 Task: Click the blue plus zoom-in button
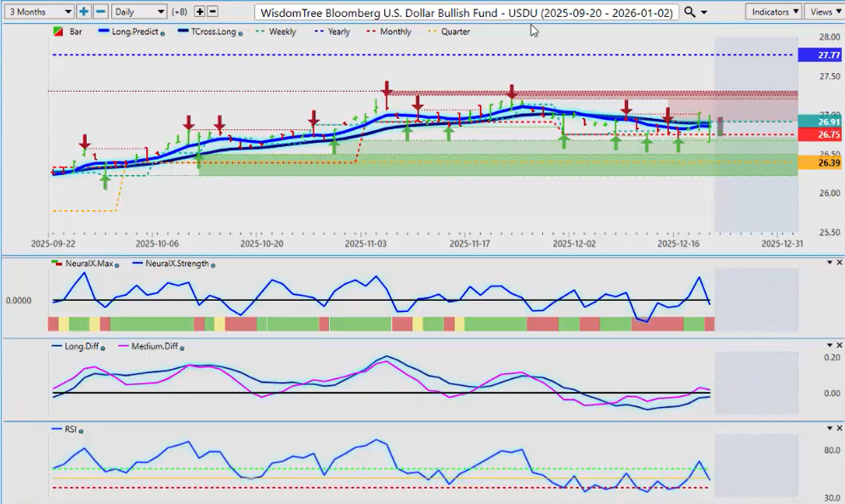click(x=83, y=12)
